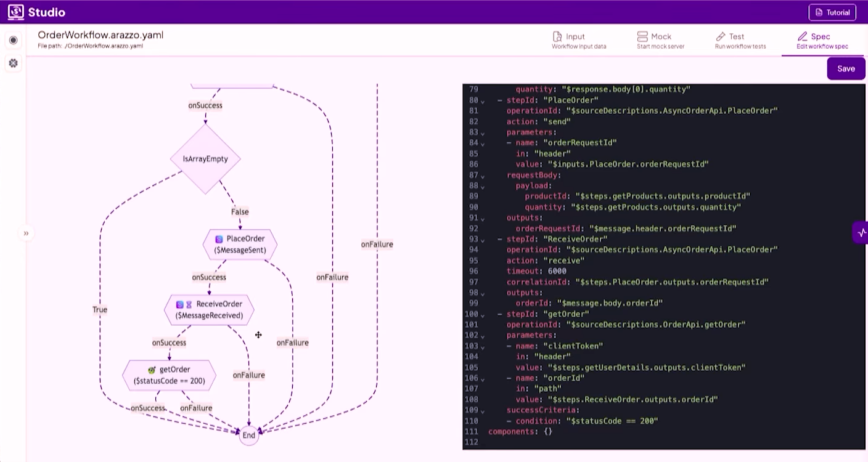This screenshot has width=868, height=462.
Task: Click the Test wrench icon
Action: point(721,36)
